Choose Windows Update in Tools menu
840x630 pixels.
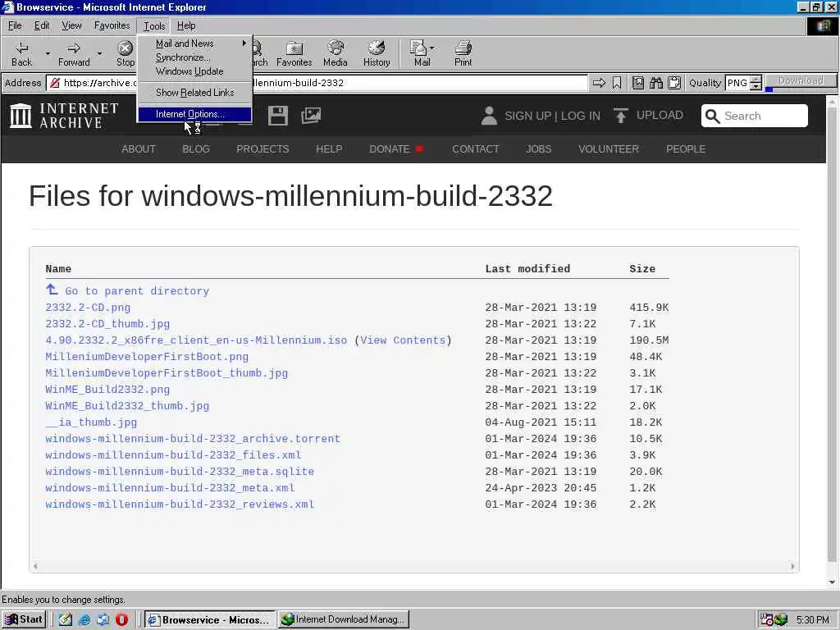point(194,71)
